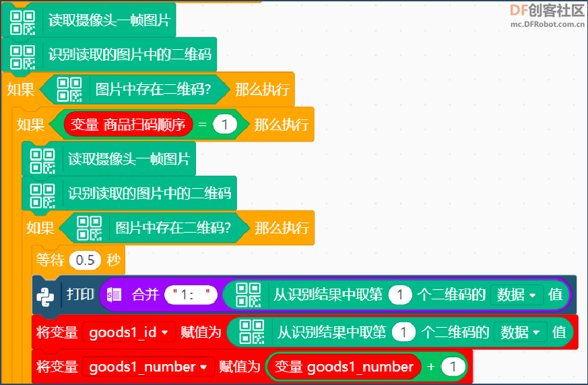This screenshot has height=385, width=588.
Task: Open 数据 dropdown in goods1_id assignment block
Action: [x=520, y=332]
